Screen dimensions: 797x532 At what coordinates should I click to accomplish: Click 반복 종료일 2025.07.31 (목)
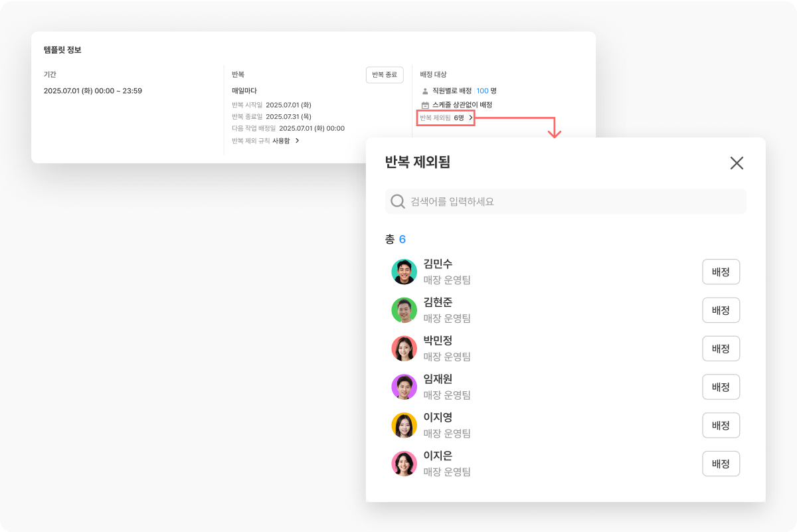[x=272, y=116]
